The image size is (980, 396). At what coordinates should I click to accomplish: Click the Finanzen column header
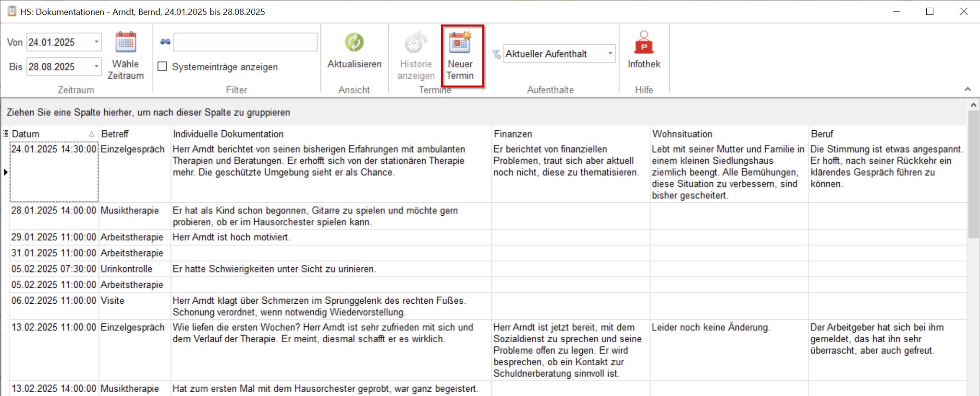pyautogui.click(x=570, y=134)
